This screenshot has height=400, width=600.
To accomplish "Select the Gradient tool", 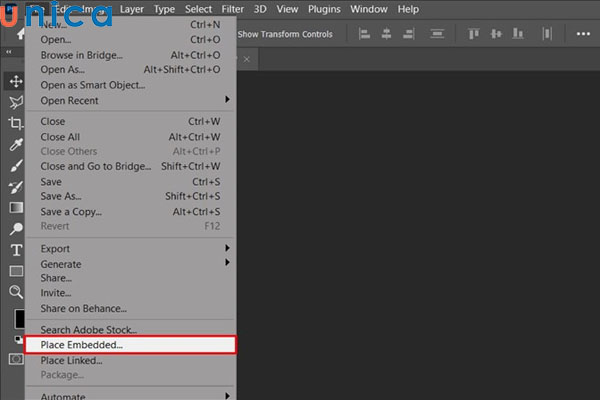I will 16,207.
